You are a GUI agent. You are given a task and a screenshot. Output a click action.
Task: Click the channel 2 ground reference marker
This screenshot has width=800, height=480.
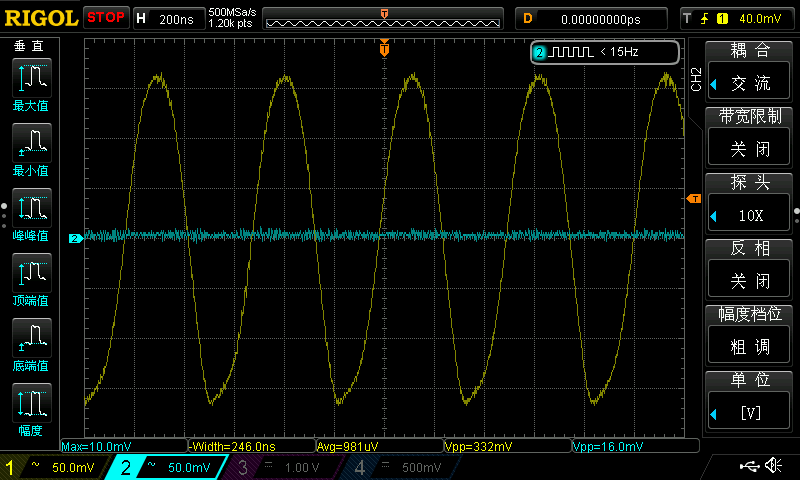pos(76,238)
